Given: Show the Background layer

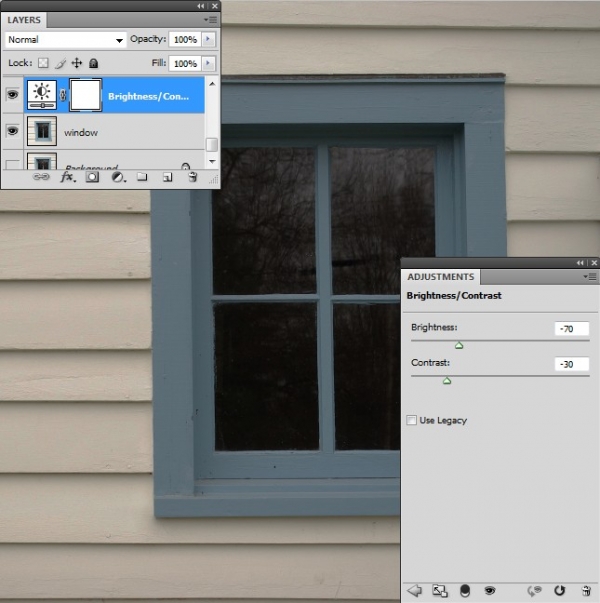Looking at the screenshot, I should point(12,165).
